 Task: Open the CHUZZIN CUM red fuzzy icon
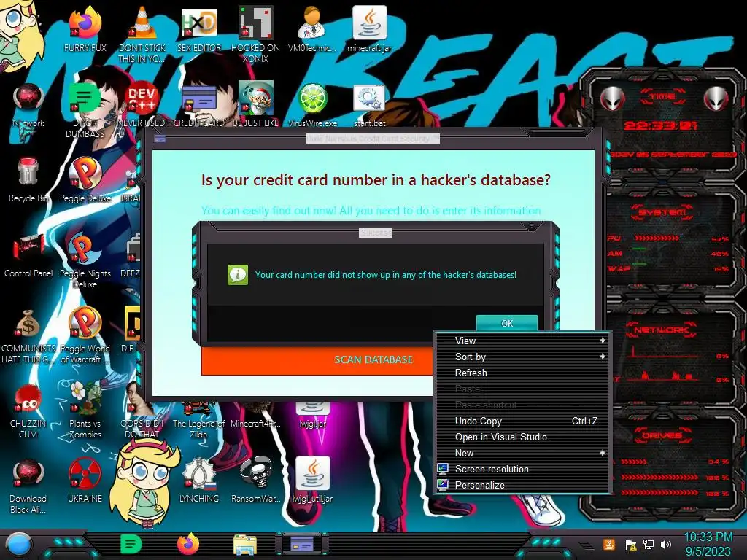28,399
